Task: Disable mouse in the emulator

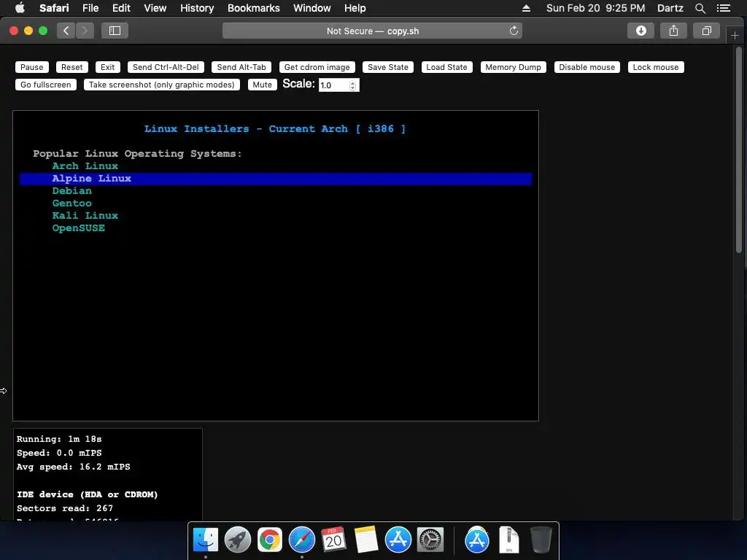Action: pyautogui.click(x=587, y=67)
